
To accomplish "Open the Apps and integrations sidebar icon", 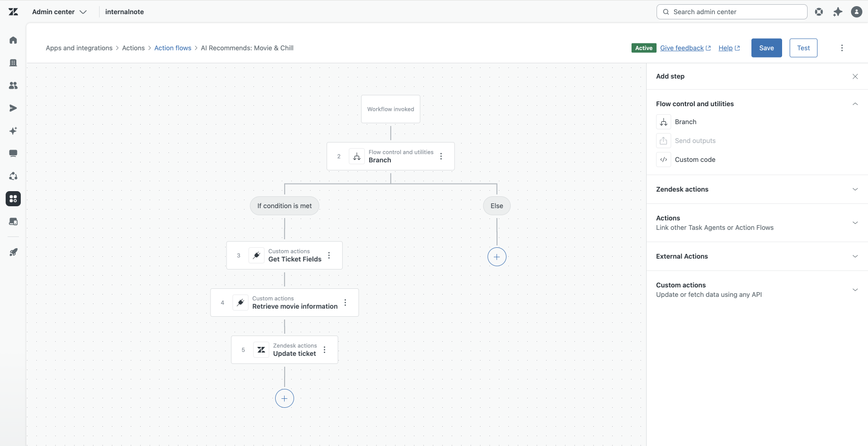I will pos(13,199).
